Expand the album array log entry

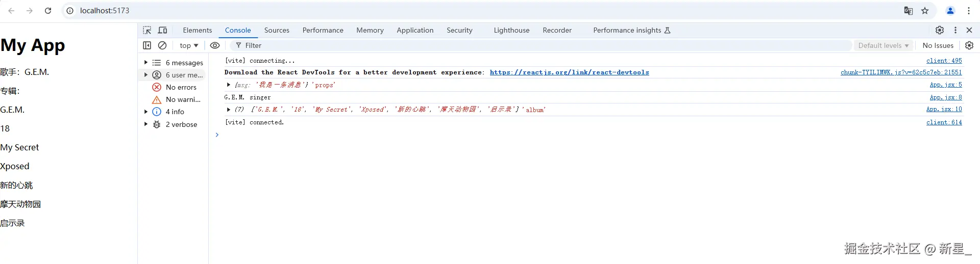(x=228, y=110)
